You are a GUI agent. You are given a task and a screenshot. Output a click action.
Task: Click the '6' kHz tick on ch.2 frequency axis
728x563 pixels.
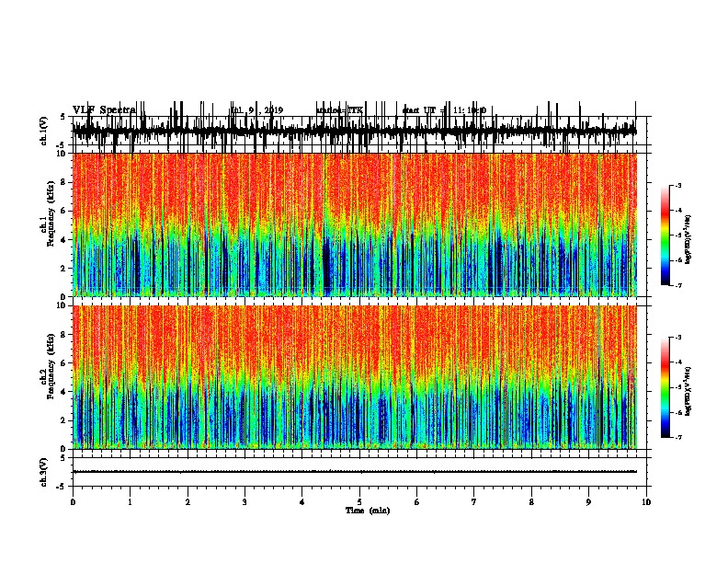(x=63, y=362)
